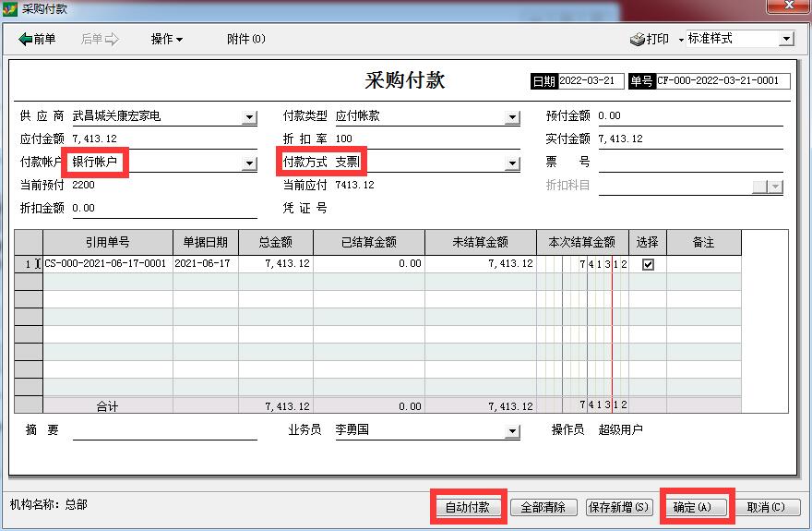The height and width of the screenshot is (531, 812).
Task: Click the 预付金额 field 0.00
Action: (x=691, y=115)
